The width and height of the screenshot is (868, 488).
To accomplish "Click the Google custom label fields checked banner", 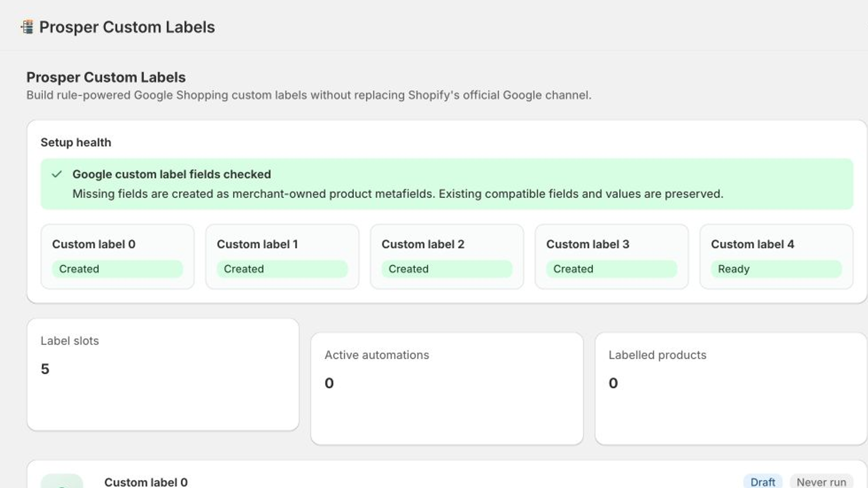I will coord(447,184).
